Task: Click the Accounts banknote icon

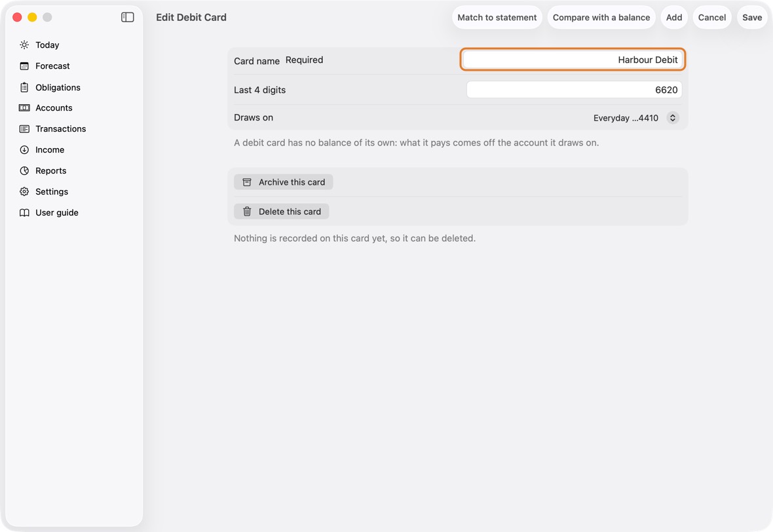Action: 24,108
